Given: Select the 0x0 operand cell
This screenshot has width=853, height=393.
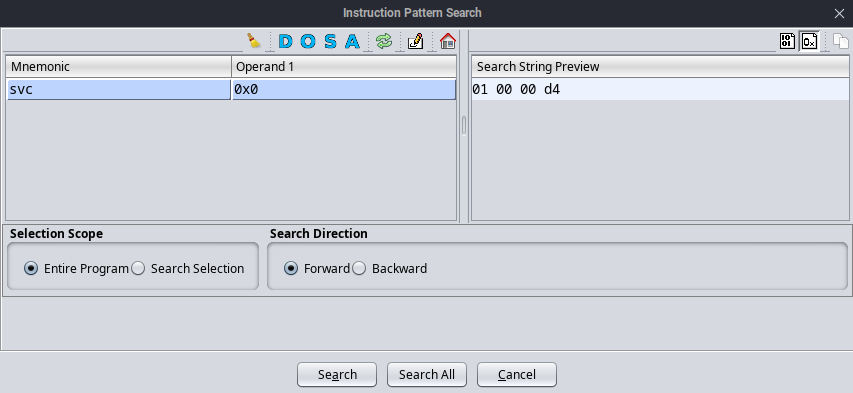Looking at the screenshot, I should click(344, 89).
